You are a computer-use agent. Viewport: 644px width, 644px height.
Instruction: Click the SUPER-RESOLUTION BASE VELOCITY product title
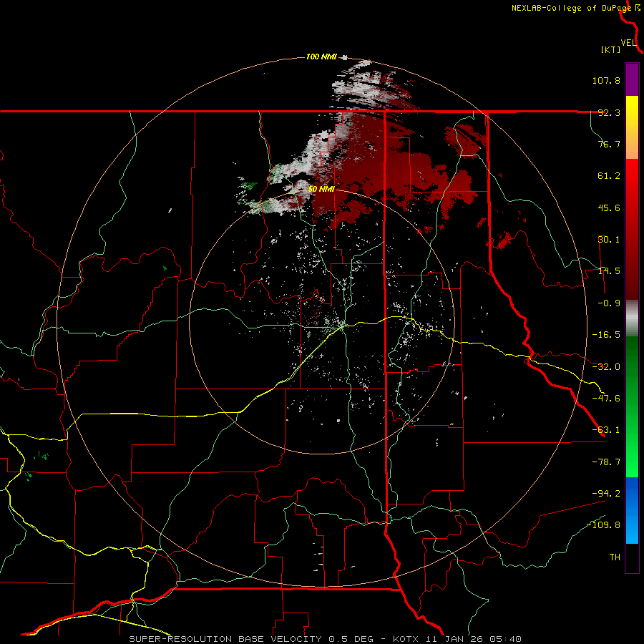225,639
